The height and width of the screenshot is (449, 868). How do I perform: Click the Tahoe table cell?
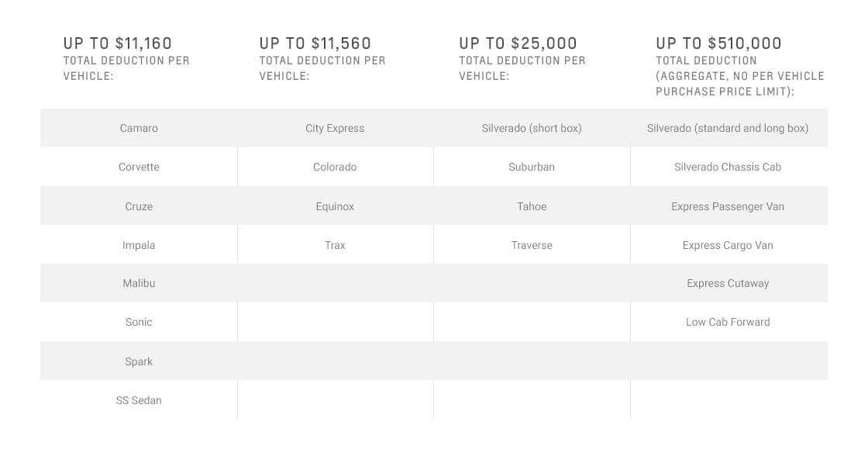(x=532, y=206)
